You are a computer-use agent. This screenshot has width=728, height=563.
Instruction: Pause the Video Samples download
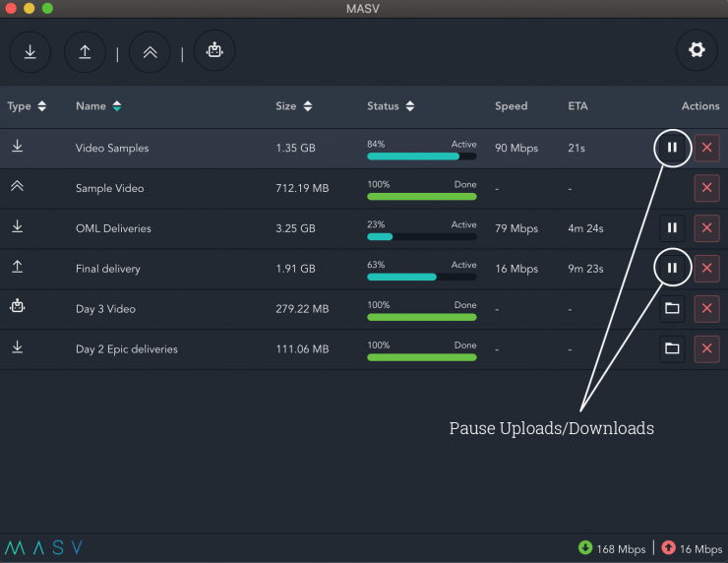tap(672, 148)
